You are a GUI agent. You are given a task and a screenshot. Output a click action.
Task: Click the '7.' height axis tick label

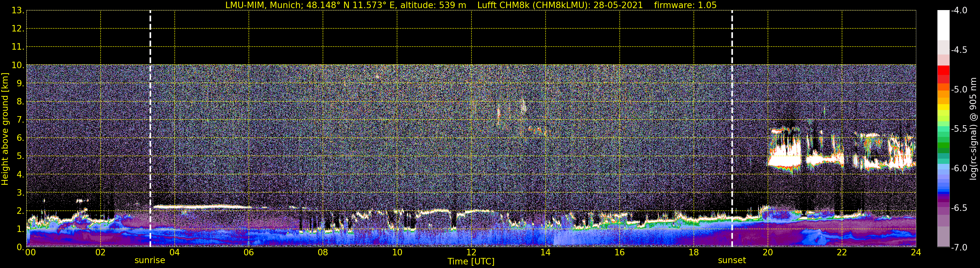20,120
